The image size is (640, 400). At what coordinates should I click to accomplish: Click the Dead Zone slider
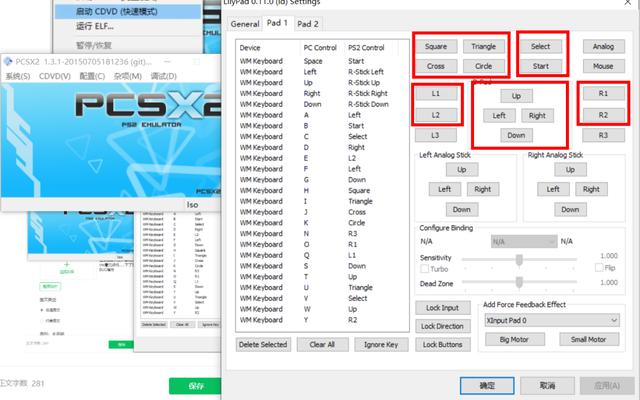(519, 283)
